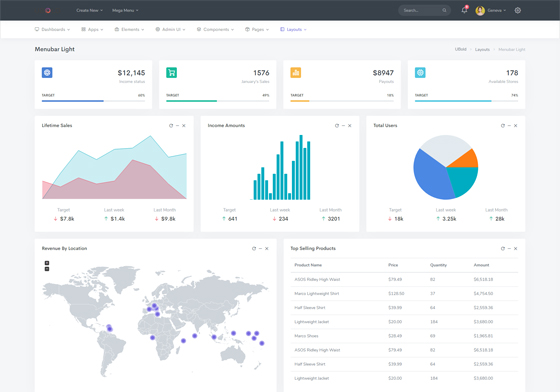Open the notifications bell icon
The width and height of the screenshot is (560, 392).
click(x=464, y=10)
